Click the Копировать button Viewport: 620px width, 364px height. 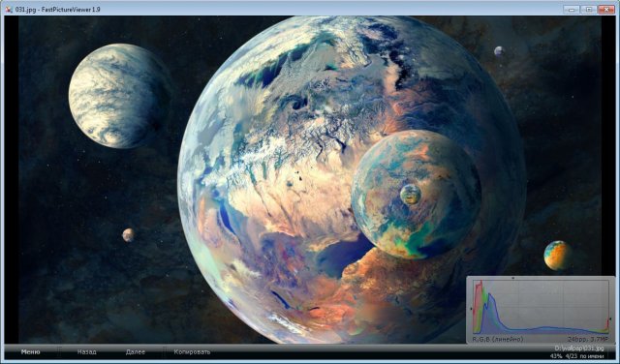click(x=192, y=351)
